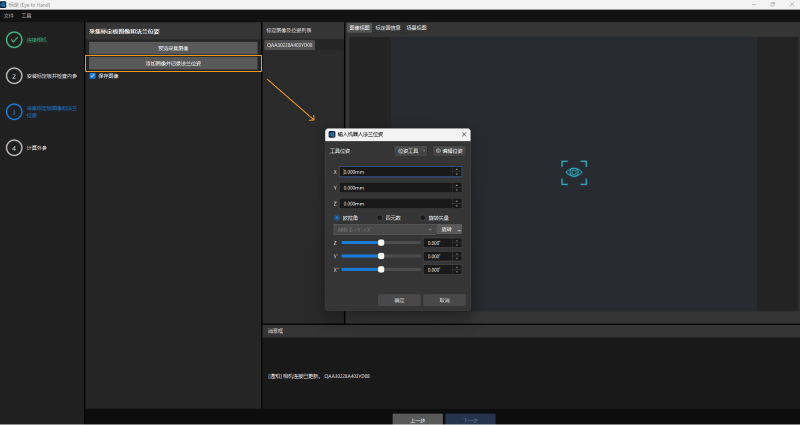Choose the 四元数 radio option

tap(380, 217)
